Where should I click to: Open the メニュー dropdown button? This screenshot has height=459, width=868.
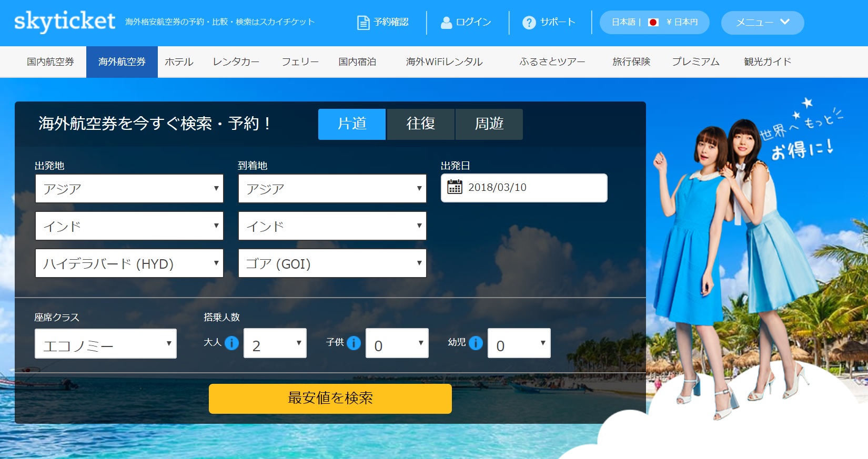point(762,23)
